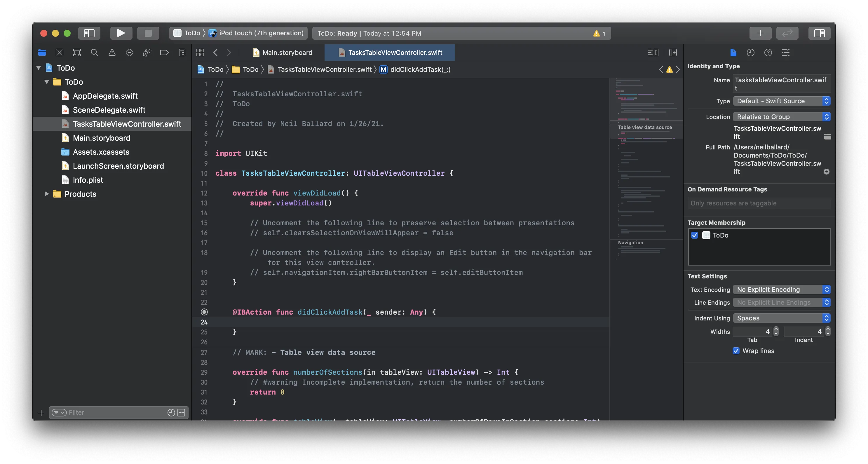The width and height of the screenshot is (868, 464).
Task: Add new file with plus button
Action: (x=41, y=413)
